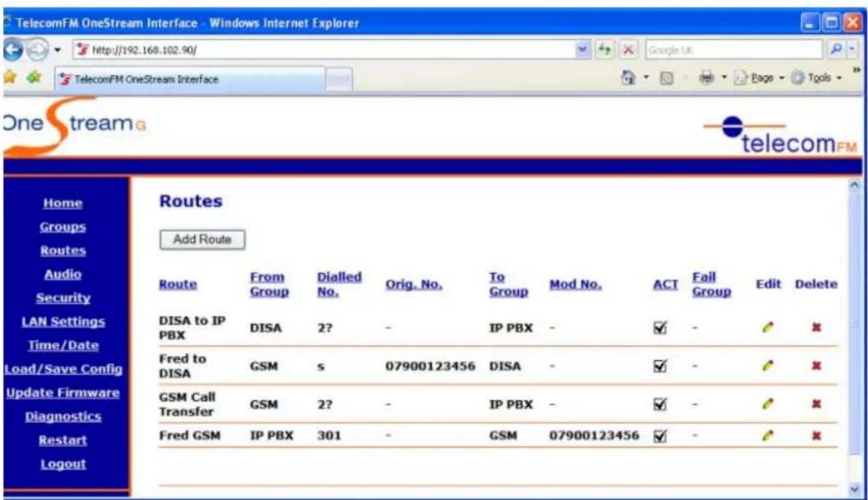This screenshot has width=868, height=500.
Task: Click the Refresh page icon
Action: [605, 50]
